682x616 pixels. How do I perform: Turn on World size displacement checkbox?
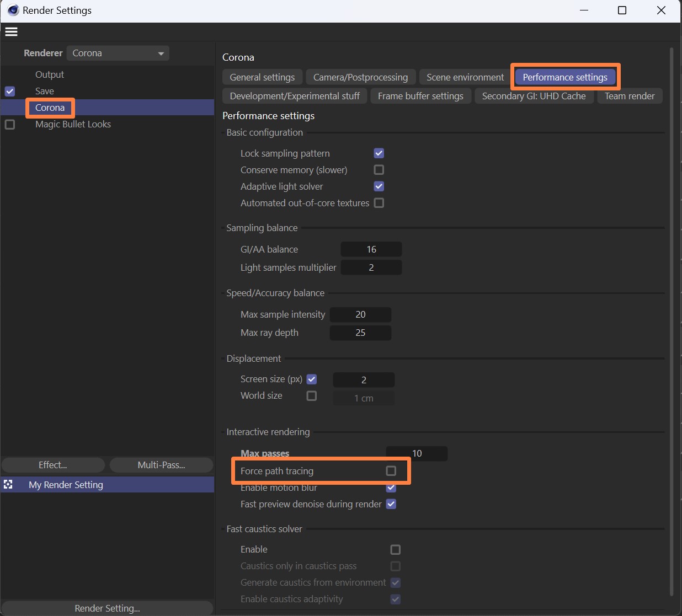point(312,396)
